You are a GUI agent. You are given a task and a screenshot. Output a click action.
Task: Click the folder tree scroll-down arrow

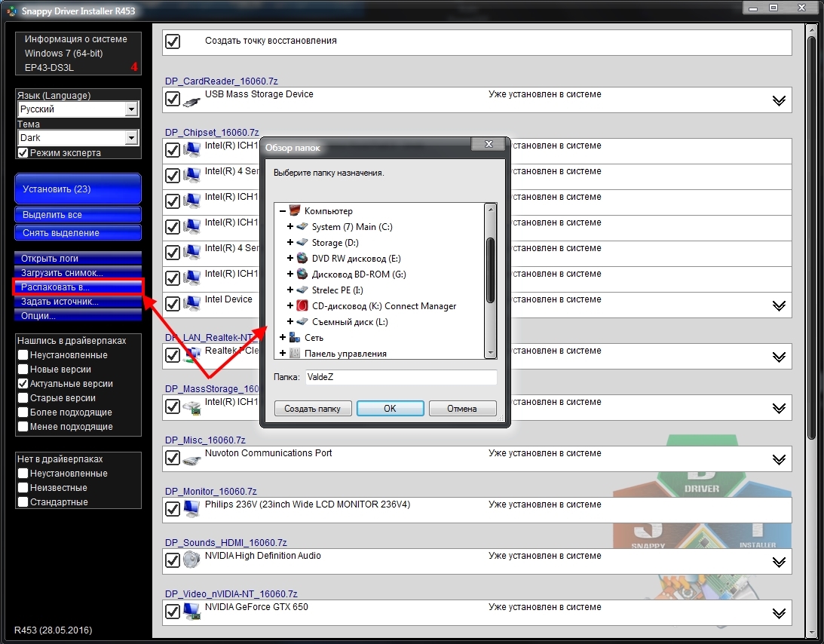(x=490, y=353)
